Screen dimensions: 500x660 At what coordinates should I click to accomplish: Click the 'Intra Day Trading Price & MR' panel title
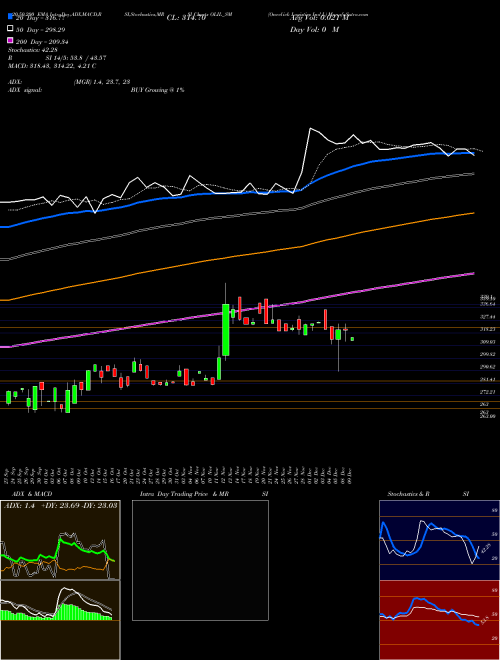184,494
